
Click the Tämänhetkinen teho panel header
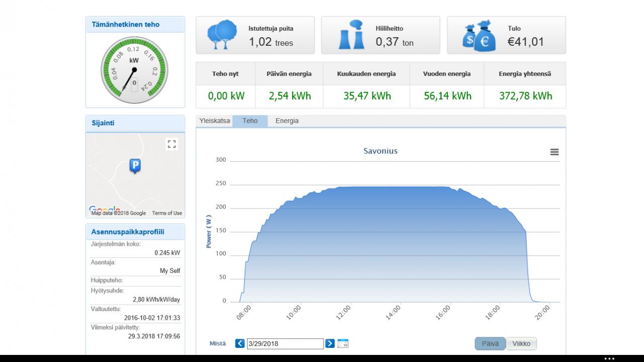(x=135, y=25)
